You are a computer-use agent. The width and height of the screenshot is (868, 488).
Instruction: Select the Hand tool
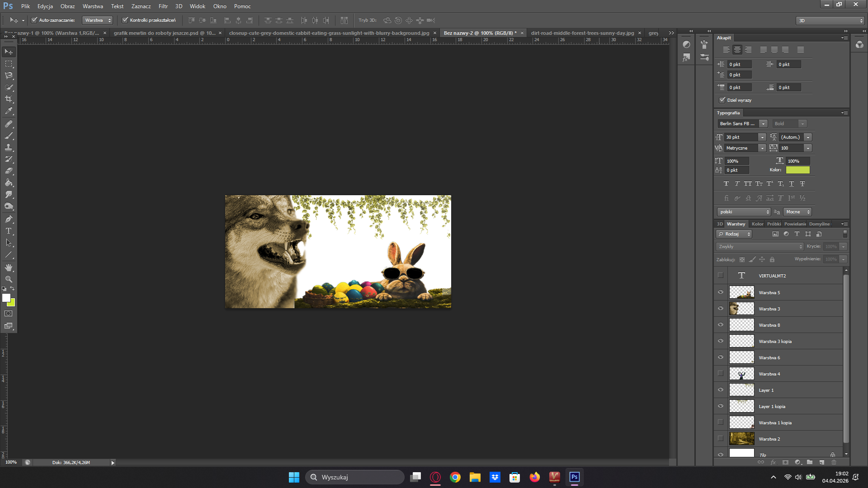[x=9, y=267]
